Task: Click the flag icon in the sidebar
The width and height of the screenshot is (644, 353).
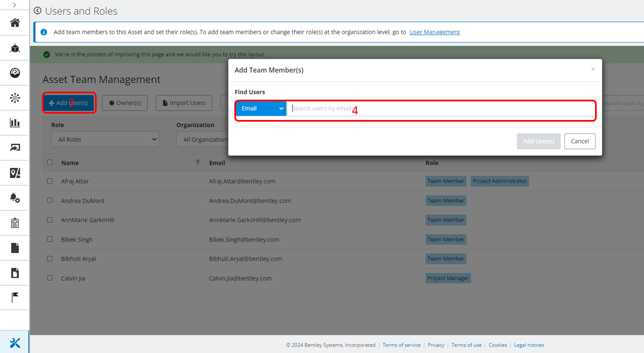Action: (x=15, y=297)
